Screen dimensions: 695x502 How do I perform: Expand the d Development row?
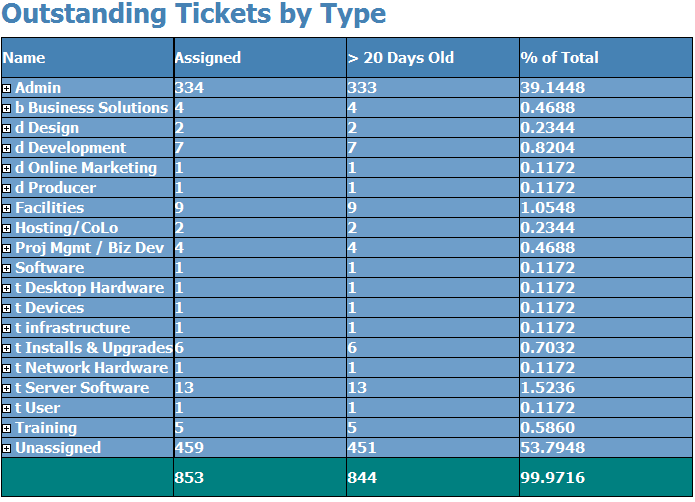point(7,148)
